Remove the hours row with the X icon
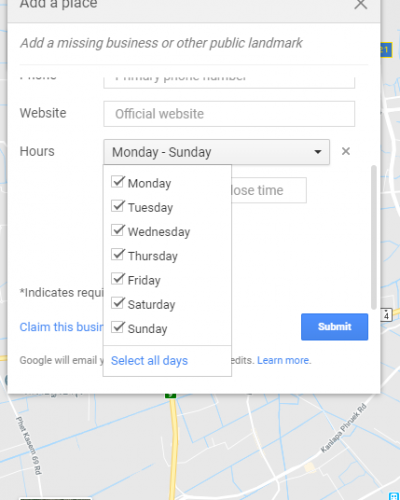Image resolution: width=400 pixels, height=500 pixels. tap(346, 151)
